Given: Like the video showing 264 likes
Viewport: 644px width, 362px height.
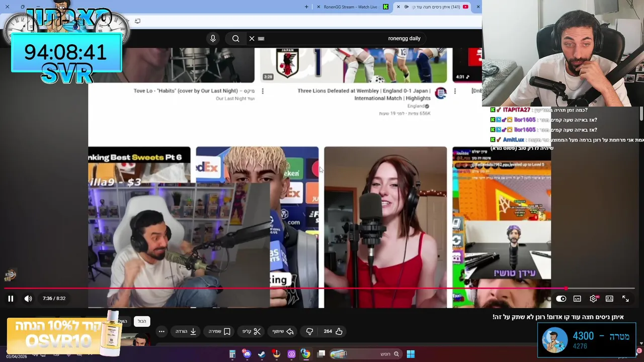Looking at the screenshot, I should click(x=333, y=331).
